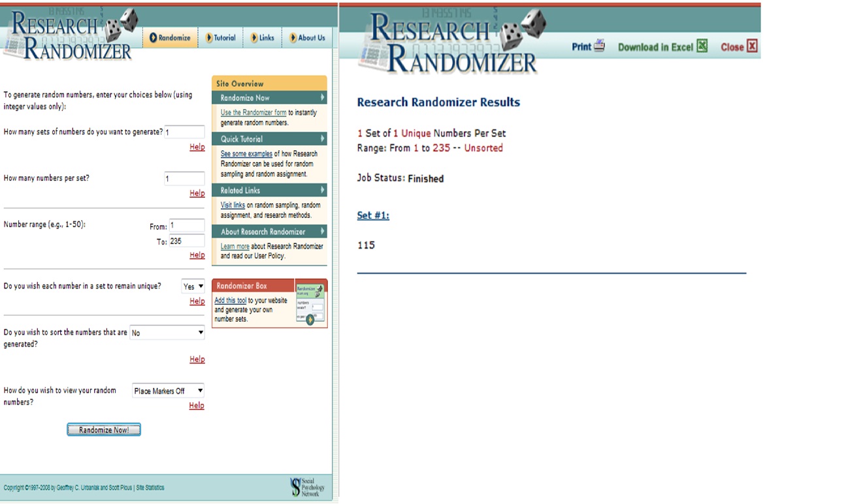Image resolution: width=846 pixels, height=504 pixels.
Task: Click the Research Randomizer Results heading
Action: coord(438,102)
